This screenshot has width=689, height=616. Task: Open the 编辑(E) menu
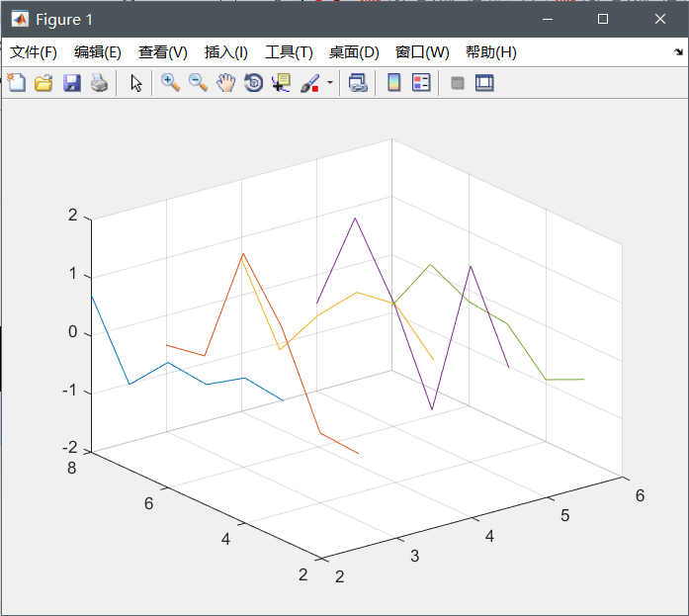tap(98, 52)
